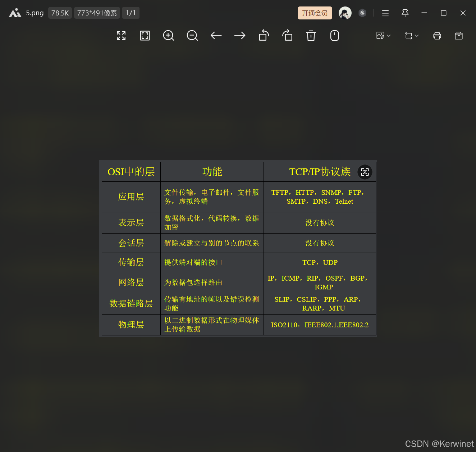This screenshot has height=452, width=476.
Task: Click the 传输层 table cell
Action: [x=131, y=262]
